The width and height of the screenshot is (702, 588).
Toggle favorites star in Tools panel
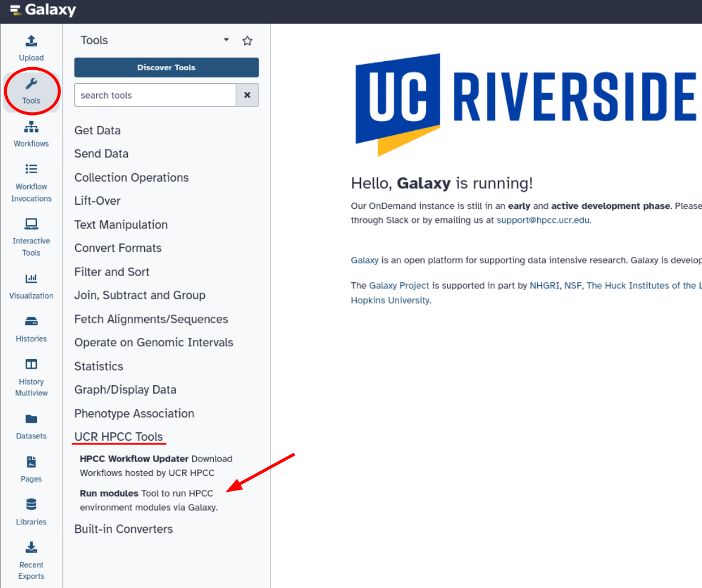click(x=247, y=41)
